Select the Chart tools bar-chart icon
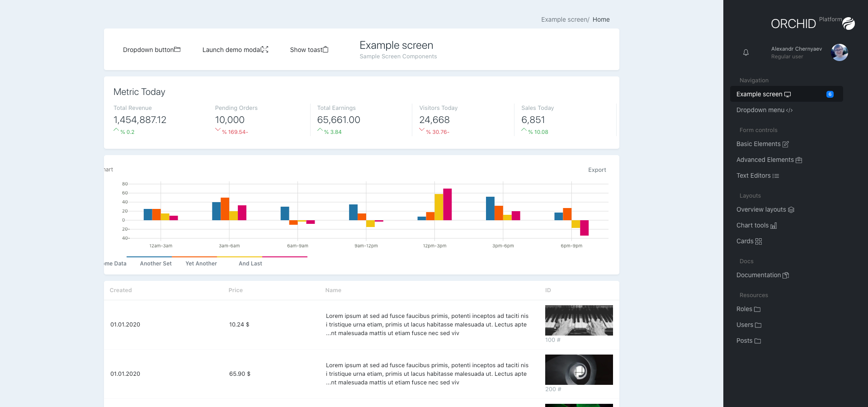Screen dimensions: 868x407 [x=774, y=226]
